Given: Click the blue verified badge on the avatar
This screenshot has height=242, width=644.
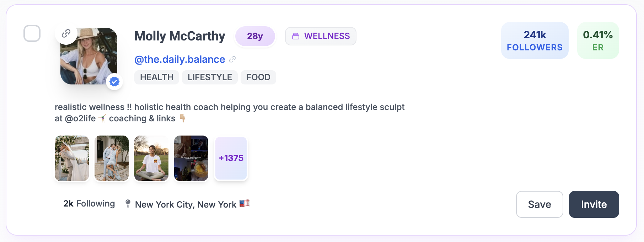Looking at the screenshot, I should 114,82.
